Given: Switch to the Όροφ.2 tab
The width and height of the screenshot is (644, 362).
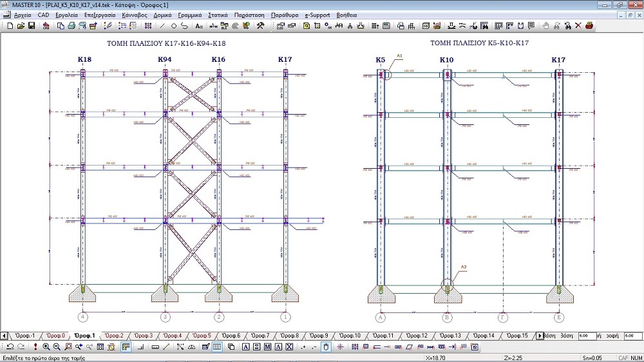Looking at the screenshot, I should 114,336.
